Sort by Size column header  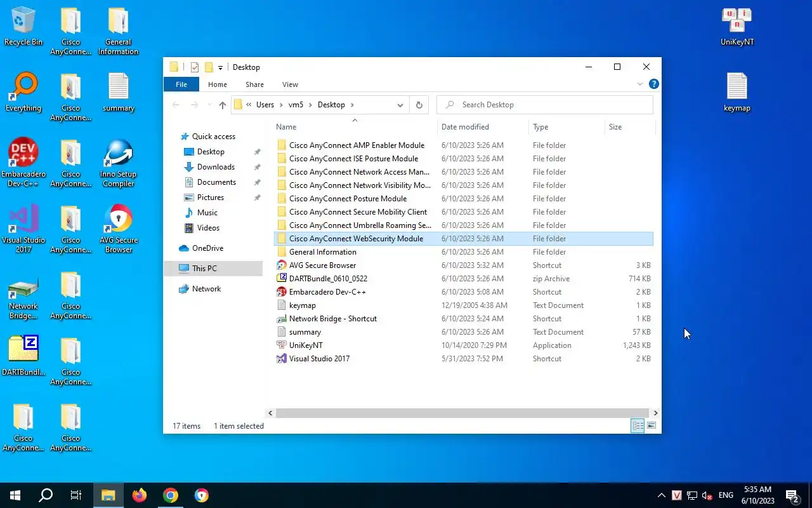pyautogui.click(x=629, y=127)
